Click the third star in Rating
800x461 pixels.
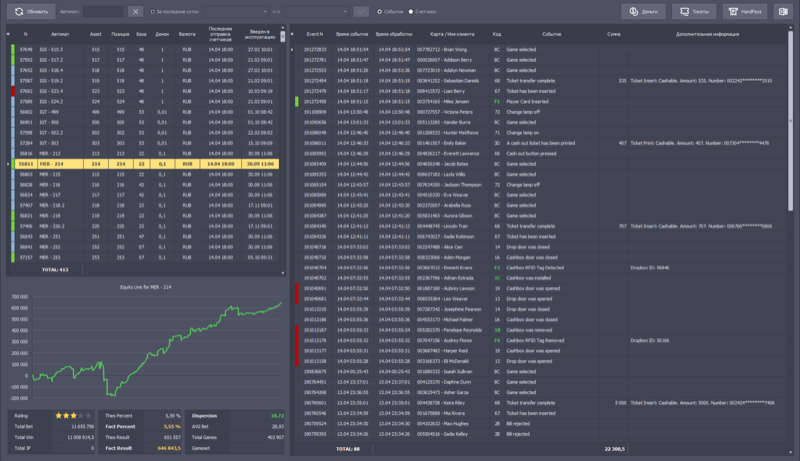point(73,413)
